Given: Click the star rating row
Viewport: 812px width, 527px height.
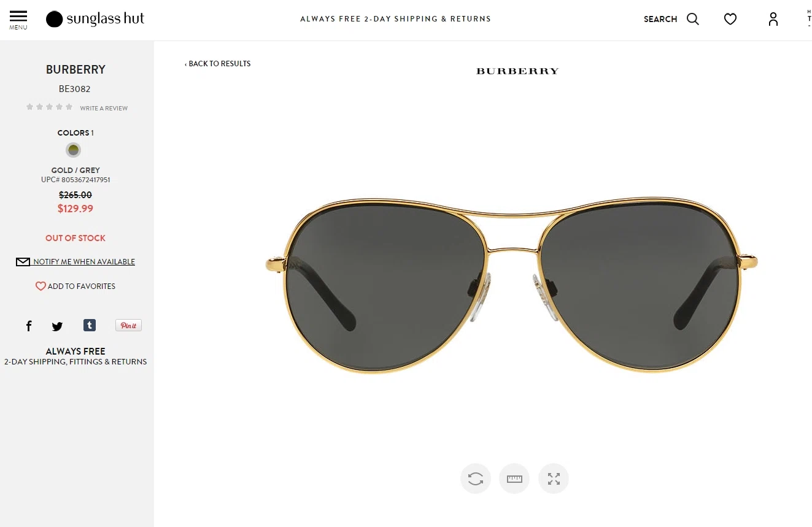Looking at the screenshot, I should tap(49, 107).
